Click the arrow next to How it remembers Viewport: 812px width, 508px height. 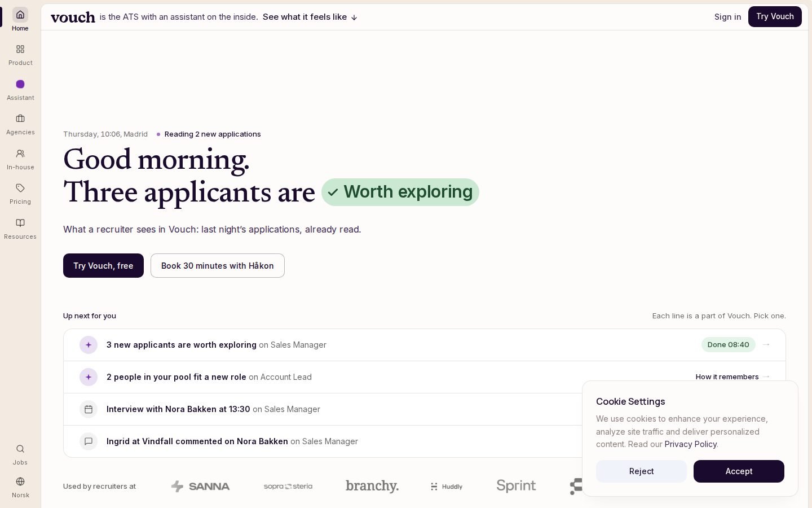click(x=766, y=376)
